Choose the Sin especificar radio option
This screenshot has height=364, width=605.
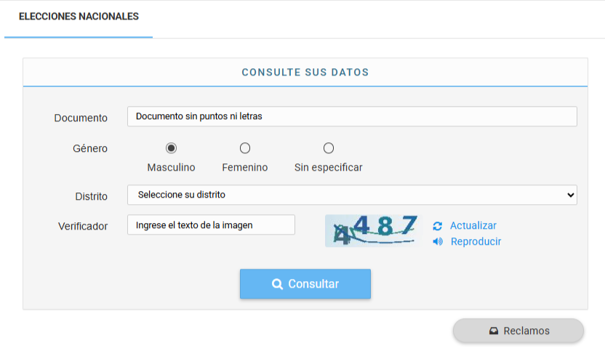(x=329, y=148)
